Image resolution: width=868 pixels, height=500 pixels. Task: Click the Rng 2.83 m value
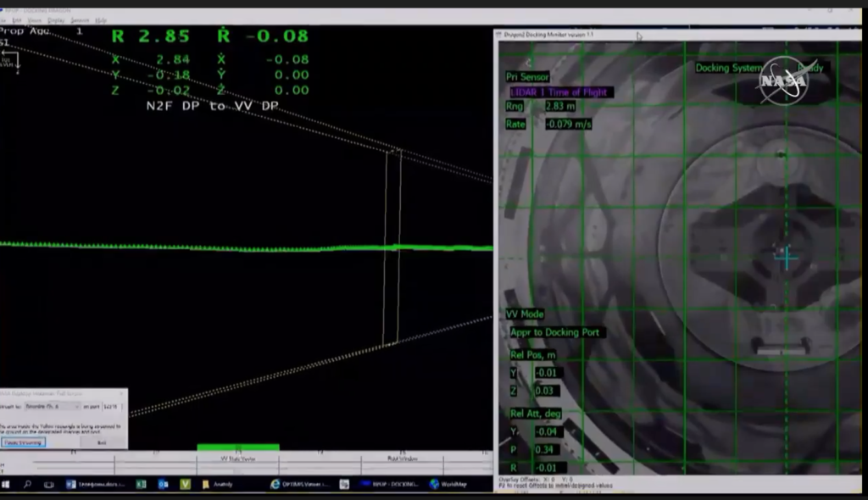(x=559, y=106)
